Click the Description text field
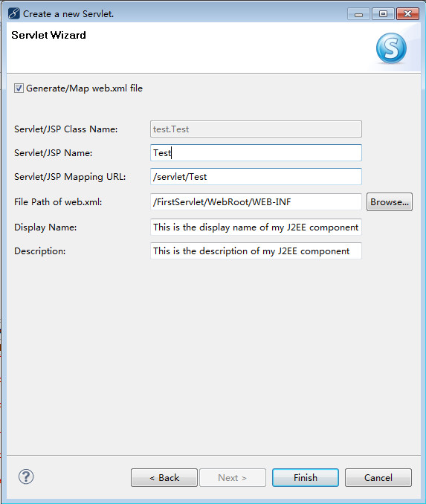The height and width of the screenshot is (504, 426). 256,251
